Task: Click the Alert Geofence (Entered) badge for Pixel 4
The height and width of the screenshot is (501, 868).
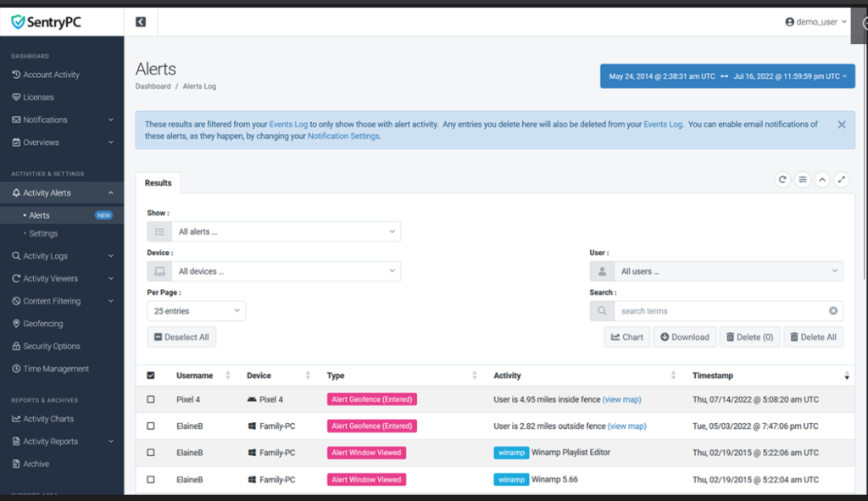Action: (x=372, y=399)
